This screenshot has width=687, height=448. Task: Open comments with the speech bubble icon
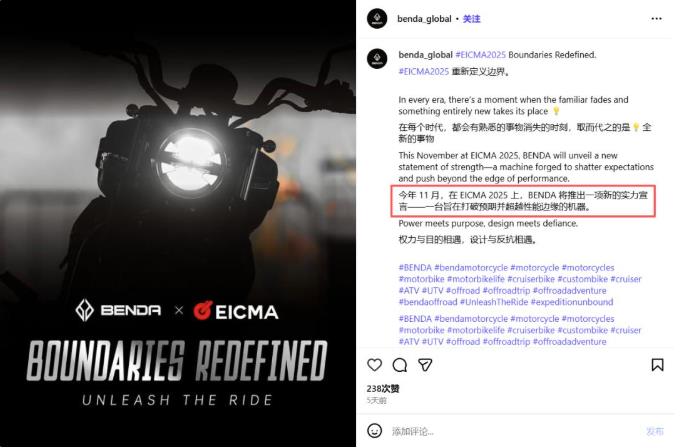pyautogui.click(x=400, y=365)
